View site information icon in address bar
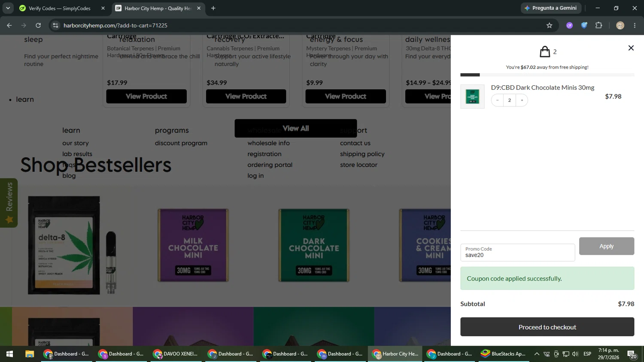This screenshot has height=362, width=644. click(55, 25)
